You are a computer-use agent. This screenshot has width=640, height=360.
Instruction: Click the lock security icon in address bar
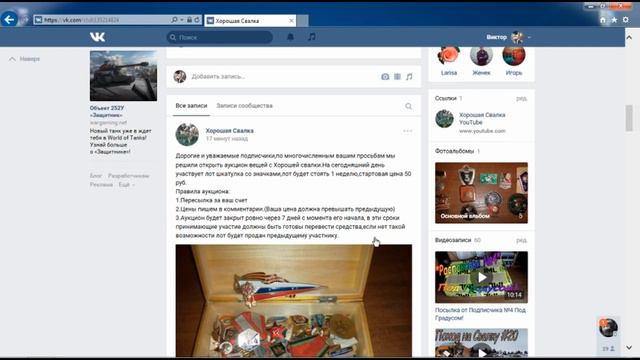189,20
